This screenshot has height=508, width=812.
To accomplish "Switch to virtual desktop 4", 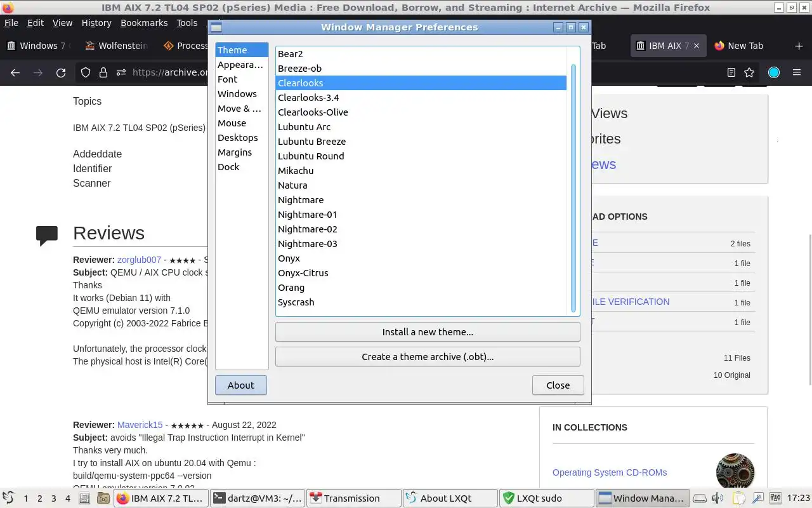I will coord(68,498).
